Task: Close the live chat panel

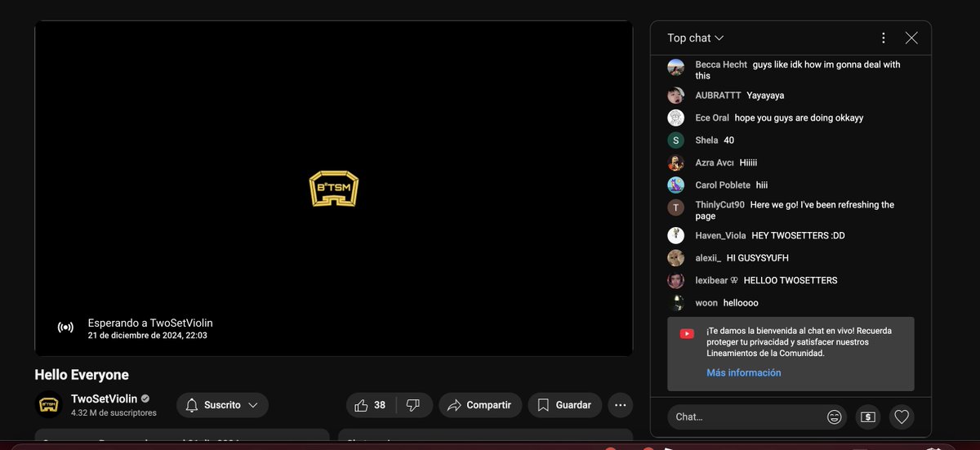Action: click(x=911, y=38)
